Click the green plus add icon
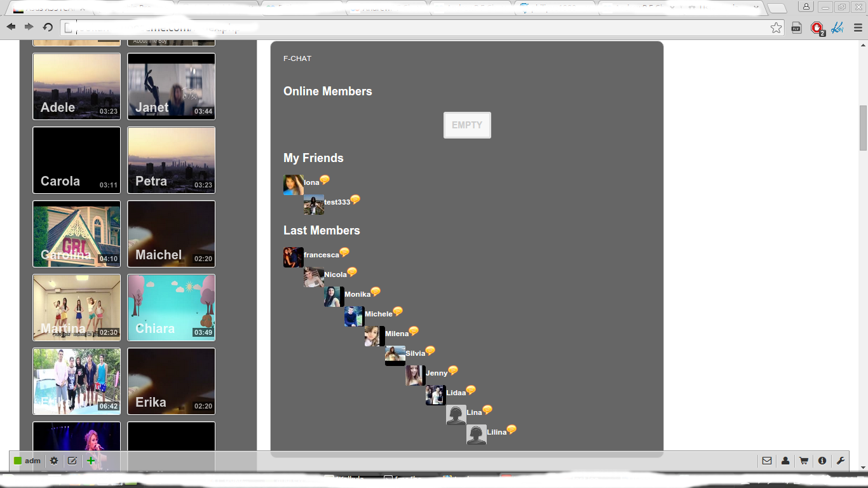The height and width of the screenshot is (488, 868). click(x=91, y=461)
